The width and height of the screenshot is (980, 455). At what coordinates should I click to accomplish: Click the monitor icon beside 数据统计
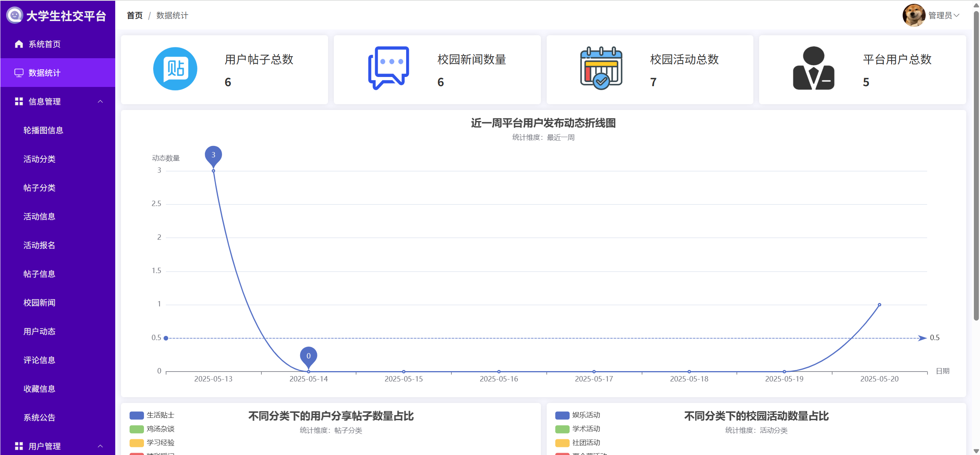pyautogui.click(x=19, y=73)
